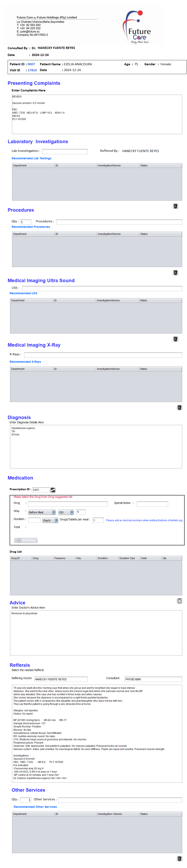Image resolution: width=187 pixels, height=868 pixels.
Task: Click the Consultant field showing PHYSICHIAN
Action: tap(153, 679)
